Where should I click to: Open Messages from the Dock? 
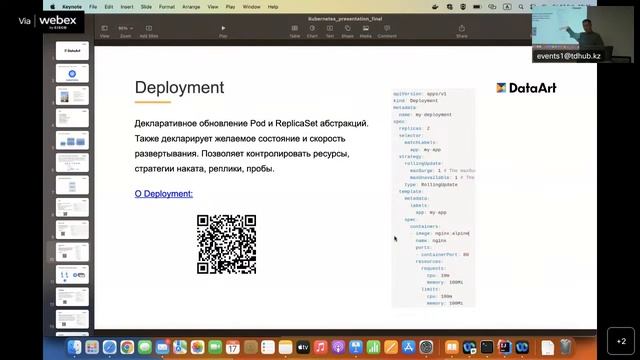point(144,347)
